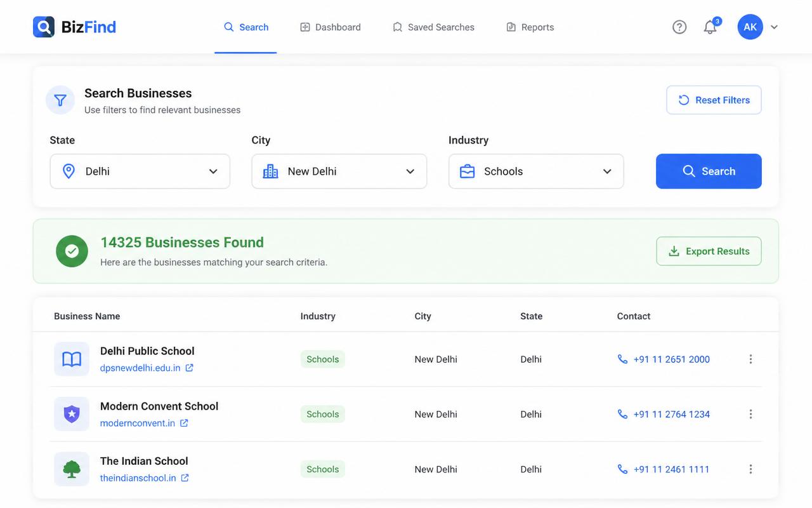Viewport: 812px width, 508px height.
Task: Open more options for Delhi Public School row
Action: (x=750, y=359)
